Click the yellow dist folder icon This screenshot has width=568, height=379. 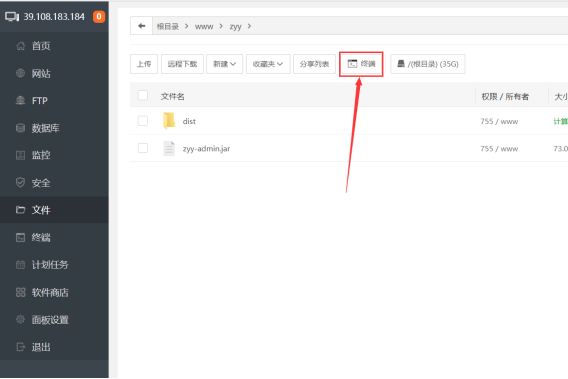(169, 121)
